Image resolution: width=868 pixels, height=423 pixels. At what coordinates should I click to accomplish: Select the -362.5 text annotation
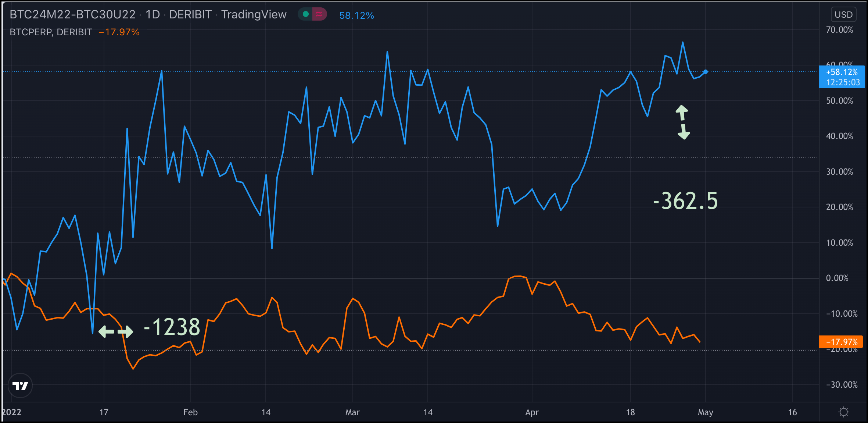[685, 201]
